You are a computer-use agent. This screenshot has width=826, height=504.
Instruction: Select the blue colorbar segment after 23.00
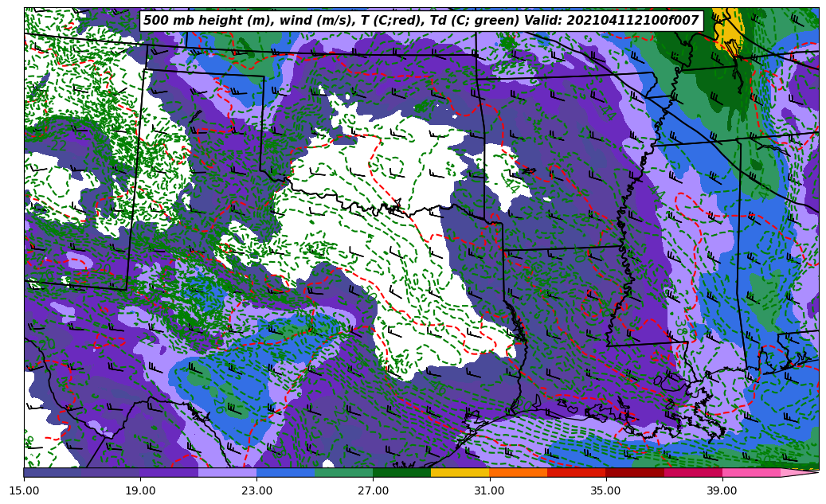pyautogui.click(x=285, y=472)
